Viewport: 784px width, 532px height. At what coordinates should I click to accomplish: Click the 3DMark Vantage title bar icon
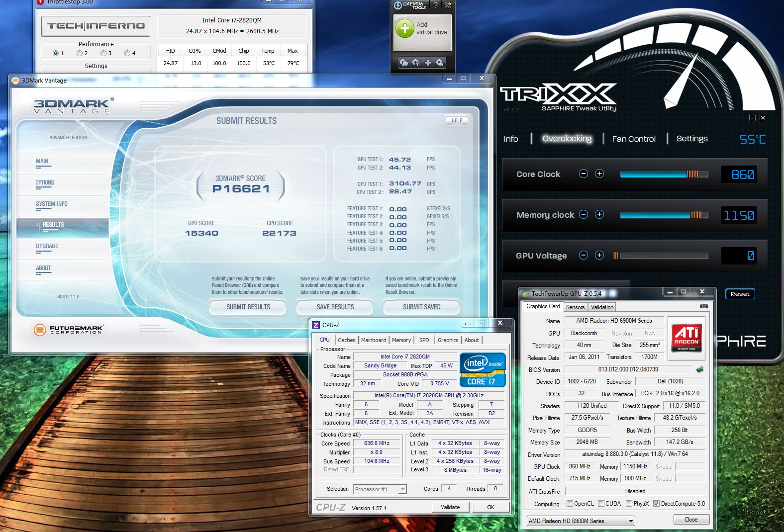15,80
